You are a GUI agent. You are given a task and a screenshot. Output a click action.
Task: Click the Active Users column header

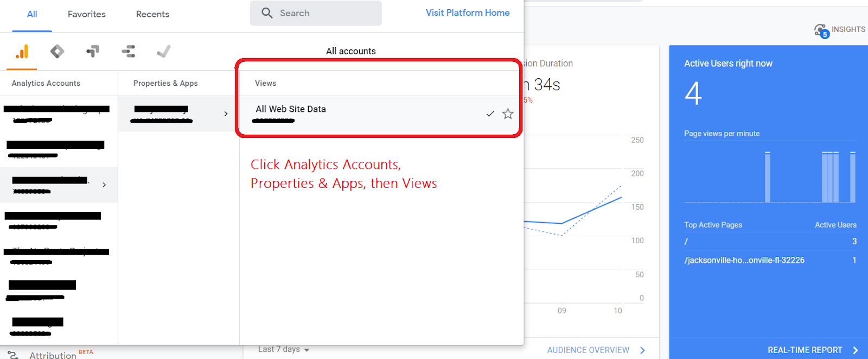click(x=835, y=225)
